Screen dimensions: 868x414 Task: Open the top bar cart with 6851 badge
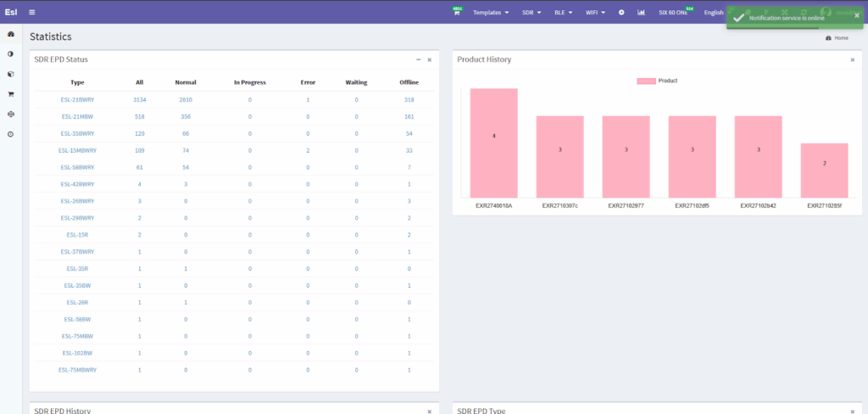pos(457,13)
